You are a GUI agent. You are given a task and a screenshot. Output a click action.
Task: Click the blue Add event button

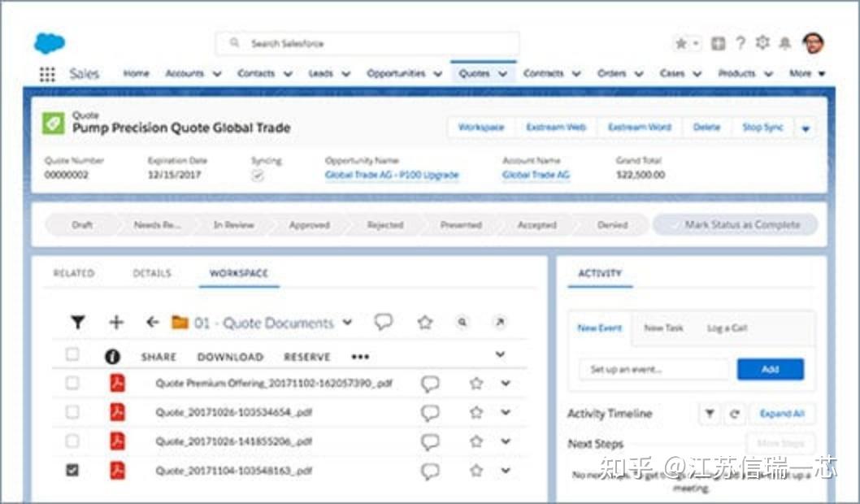click(771, 370)
